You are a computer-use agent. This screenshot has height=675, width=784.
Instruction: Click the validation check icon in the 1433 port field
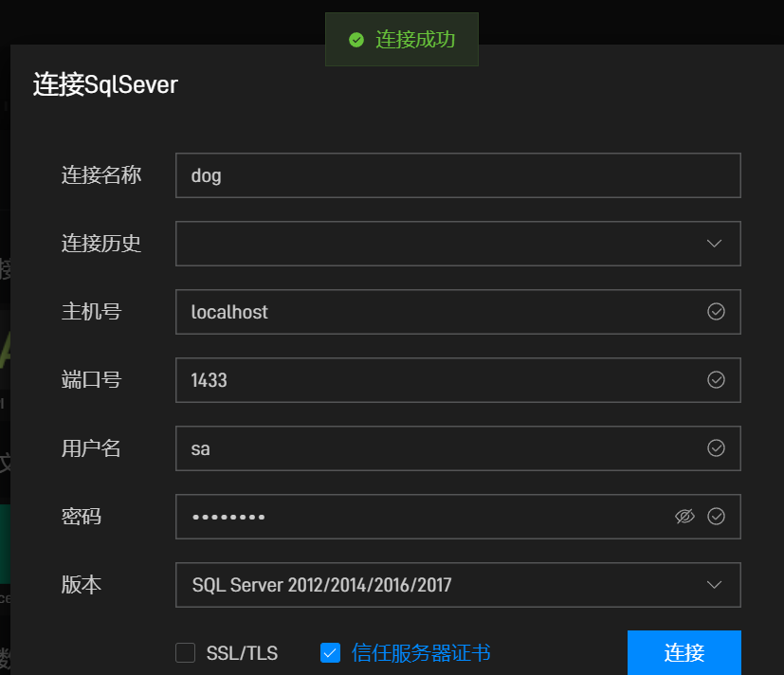pyautogui.click(x=716, y=380)
